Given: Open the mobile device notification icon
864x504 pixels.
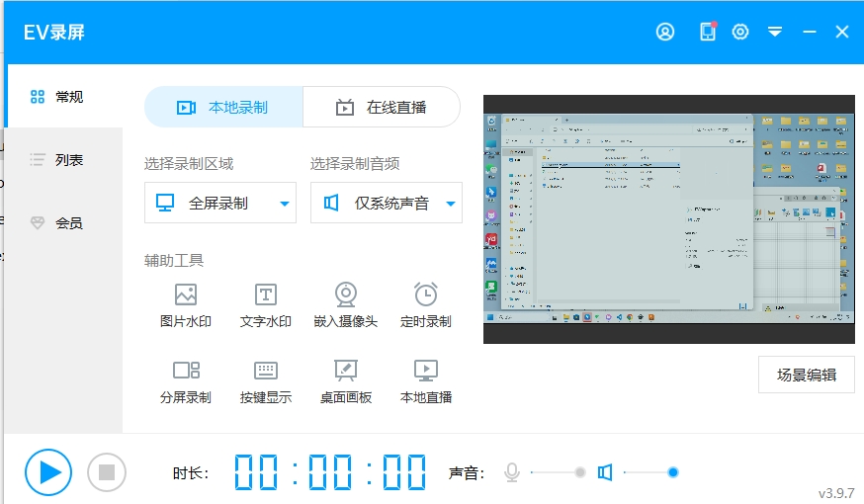Looking at the screenshot, I should pyautogui.click(x=708, y=32).
